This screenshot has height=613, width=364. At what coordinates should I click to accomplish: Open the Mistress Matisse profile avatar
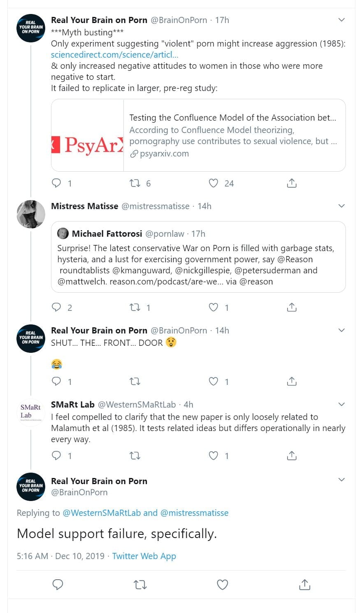(31, 214)
